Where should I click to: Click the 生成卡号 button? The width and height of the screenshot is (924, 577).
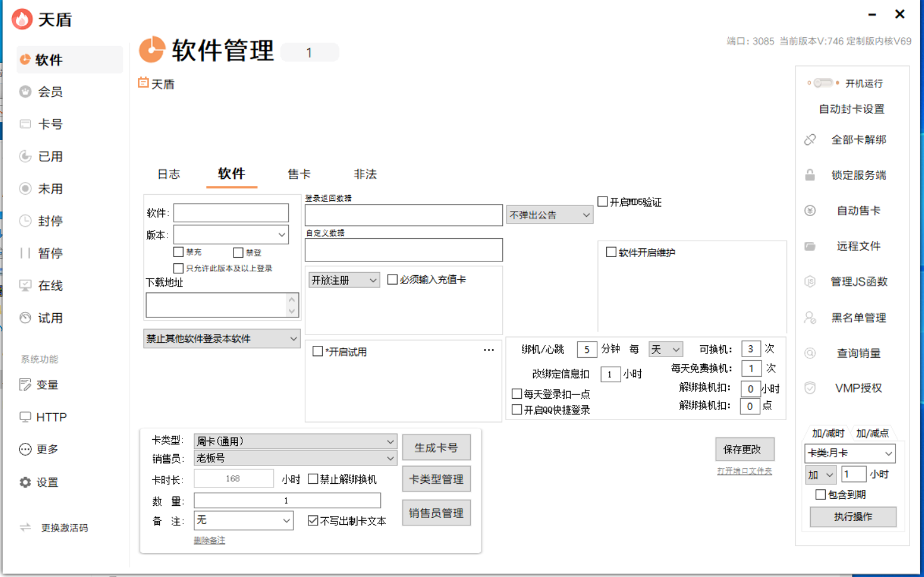[436, 447]
